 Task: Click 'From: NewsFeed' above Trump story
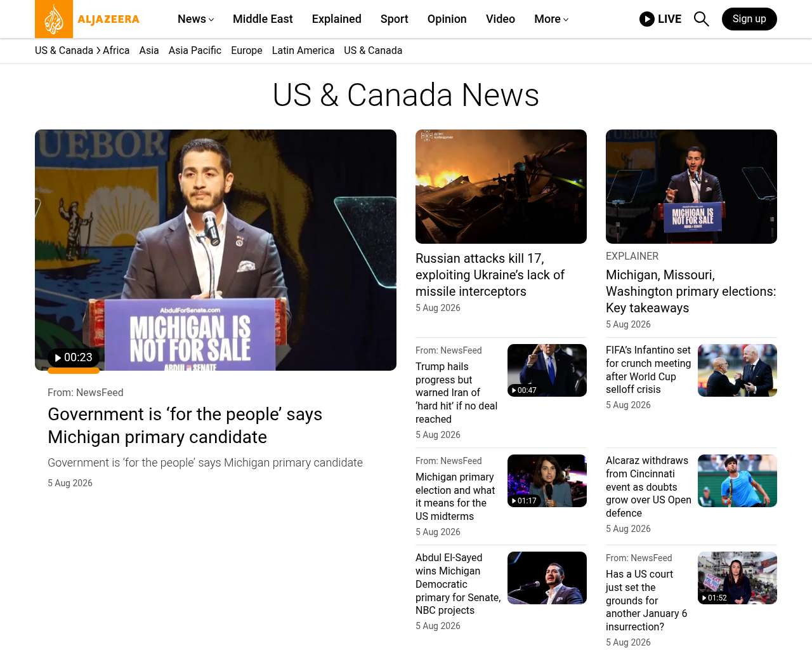click(449, 350)
